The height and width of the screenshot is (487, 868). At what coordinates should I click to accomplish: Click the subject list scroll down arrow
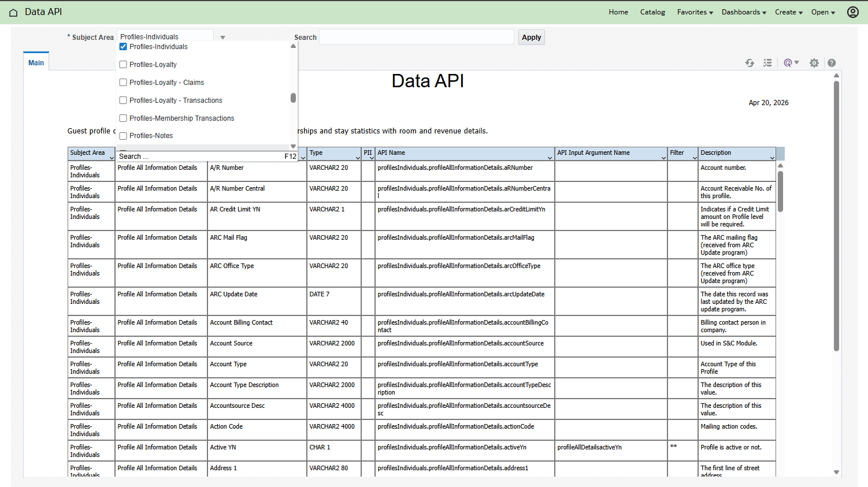293,146
